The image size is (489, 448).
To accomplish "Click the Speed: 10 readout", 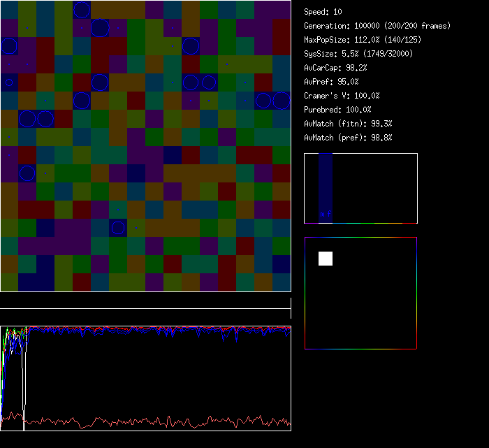I will (323, 12).
